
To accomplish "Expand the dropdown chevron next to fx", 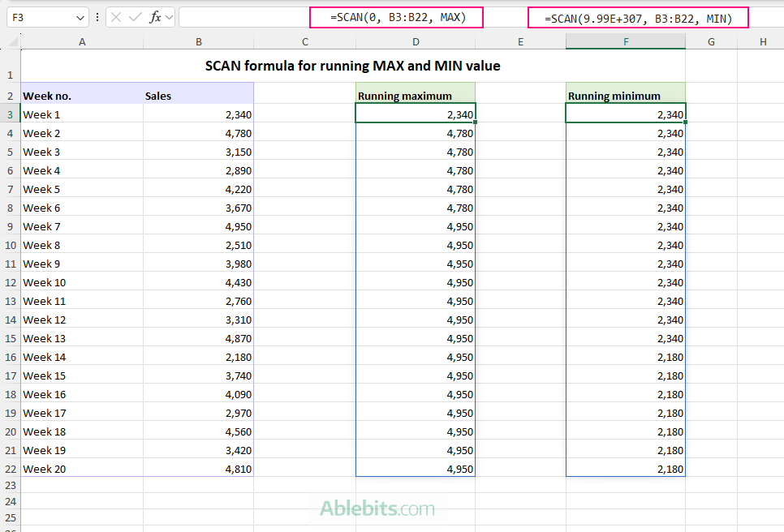I will point(169,18).
